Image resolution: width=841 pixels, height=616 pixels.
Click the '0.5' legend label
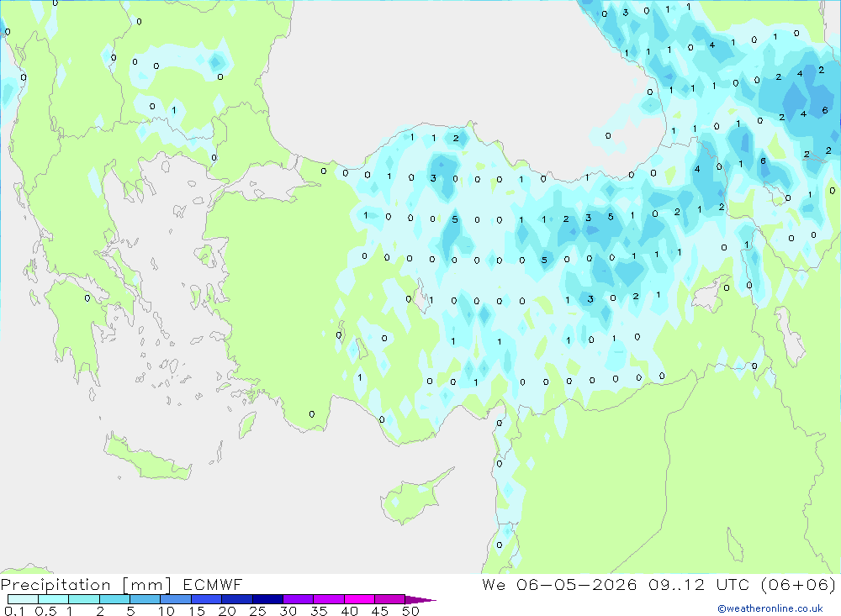pos(45,611)
